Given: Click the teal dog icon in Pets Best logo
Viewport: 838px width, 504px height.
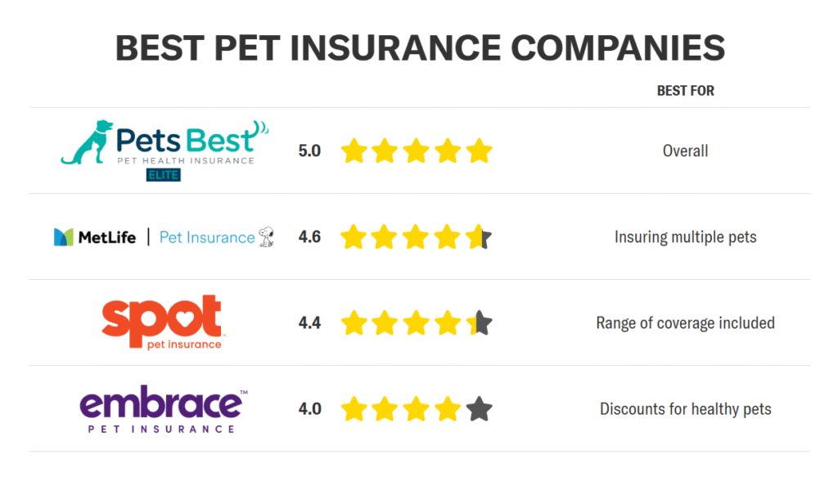Looking at the screenshot, I should pyautogui.click(x=87, y=142).
